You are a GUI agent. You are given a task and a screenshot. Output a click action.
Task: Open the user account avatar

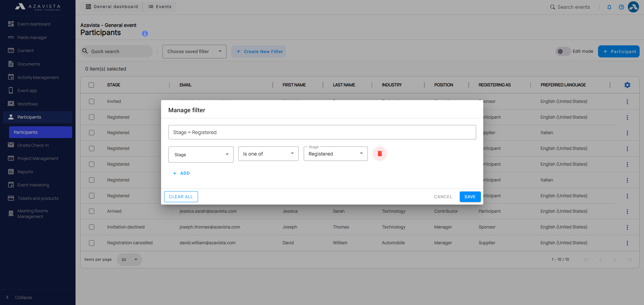tap(633, 7)
